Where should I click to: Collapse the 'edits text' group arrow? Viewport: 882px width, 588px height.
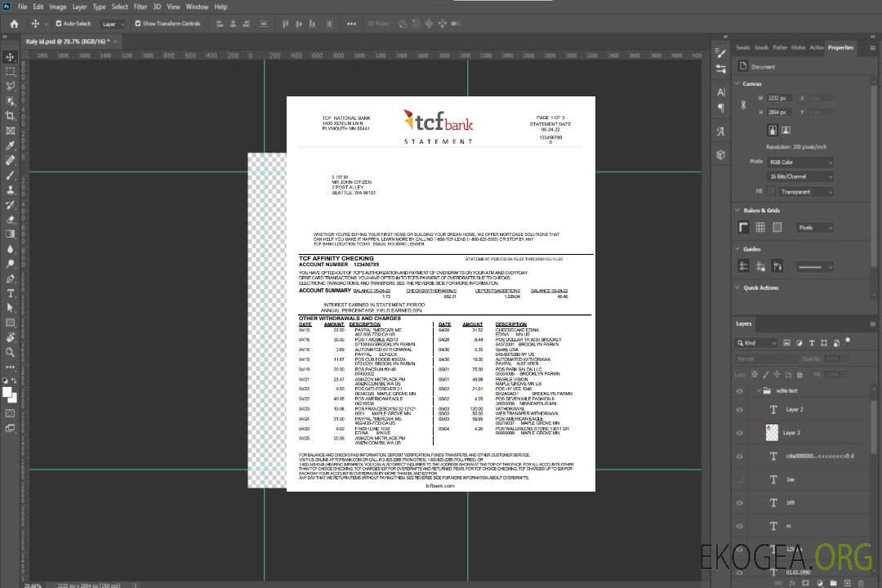point(758,390)
